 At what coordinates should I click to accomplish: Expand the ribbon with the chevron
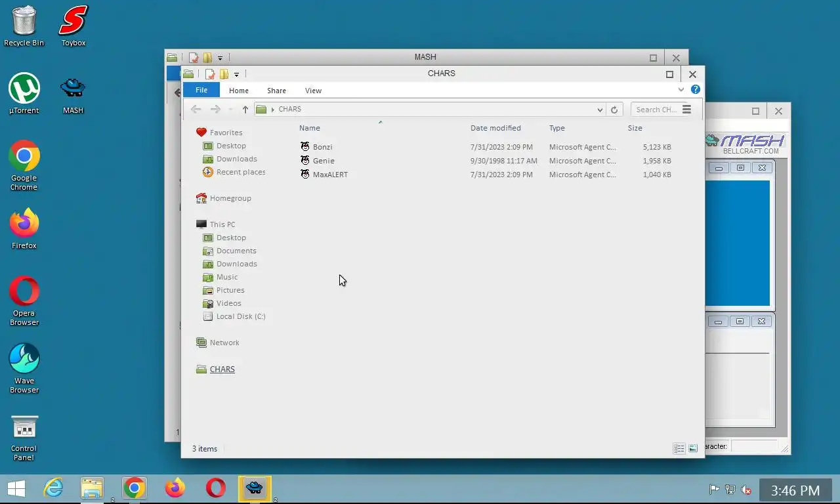(x=681, y=90)
